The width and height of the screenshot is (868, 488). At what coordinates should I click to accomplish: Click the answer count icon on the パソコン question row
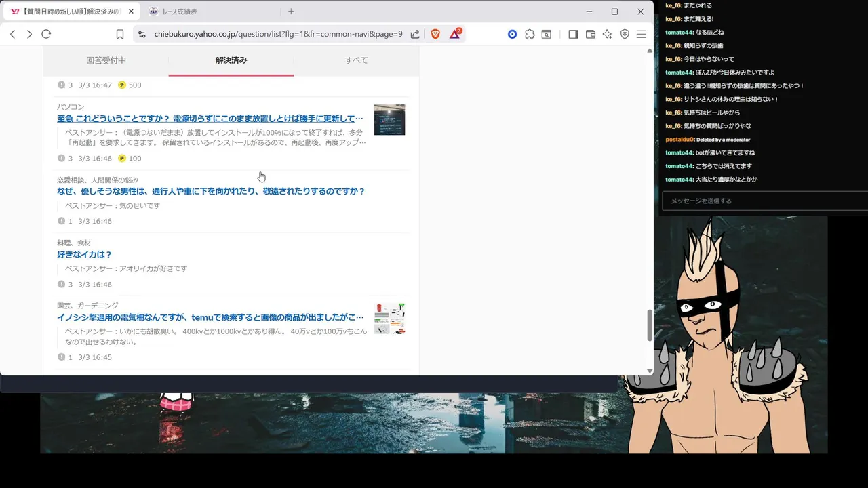[x=61, y=159]
